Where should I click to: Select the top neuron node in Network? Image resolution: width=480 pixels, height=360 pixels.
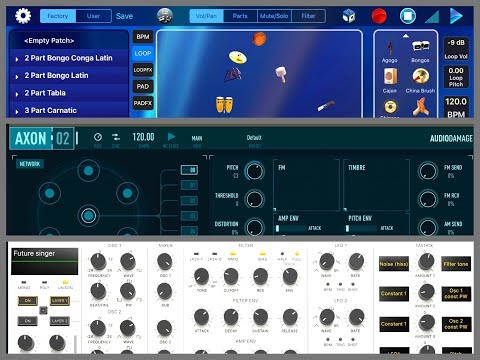(x=88, y=171)
